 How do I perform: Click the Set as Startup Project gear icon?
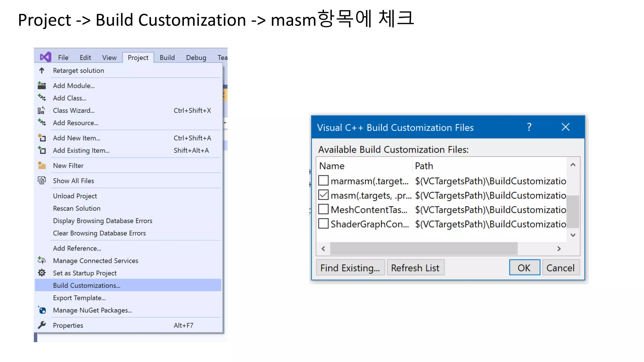point(42,273)
